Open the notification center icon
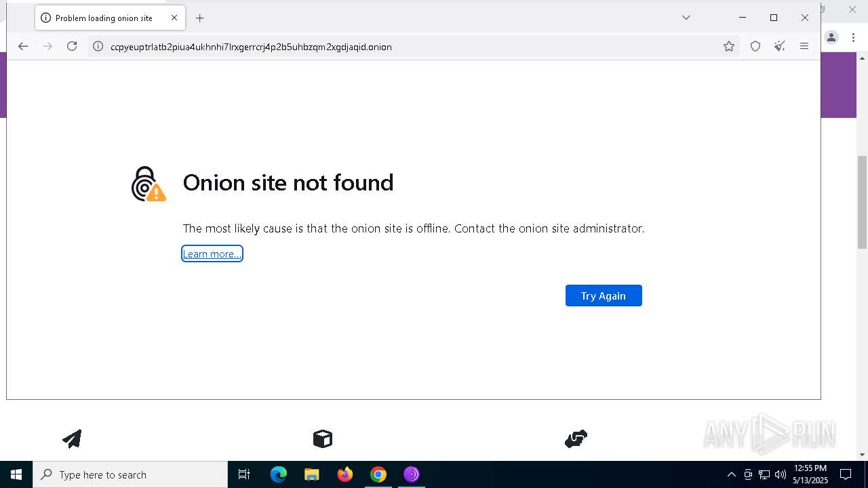 (x=846, y=474)
